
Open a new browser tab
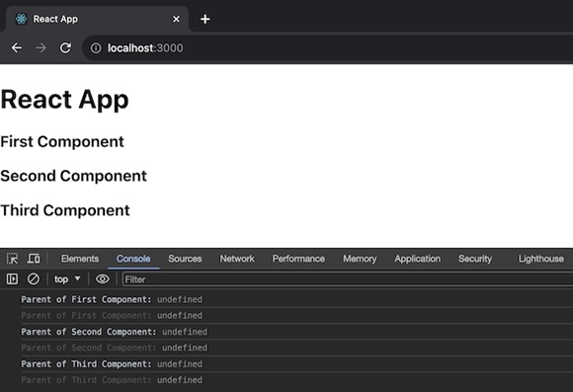pyautogui.click(x=205, y=19)
